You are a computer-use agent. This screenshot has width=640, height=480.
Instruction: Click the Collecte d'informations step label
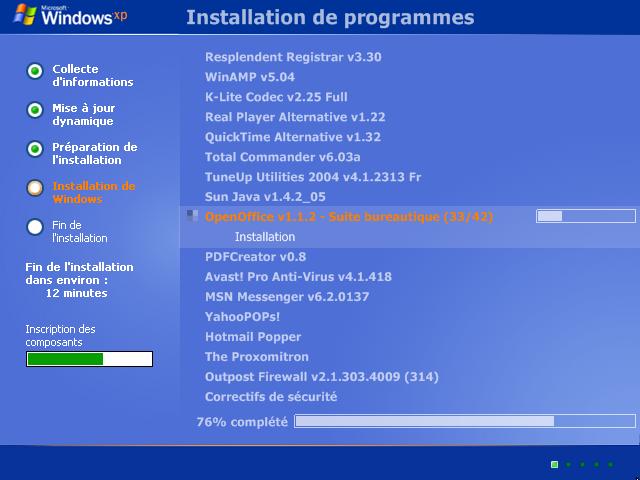[x=93, y=76]
